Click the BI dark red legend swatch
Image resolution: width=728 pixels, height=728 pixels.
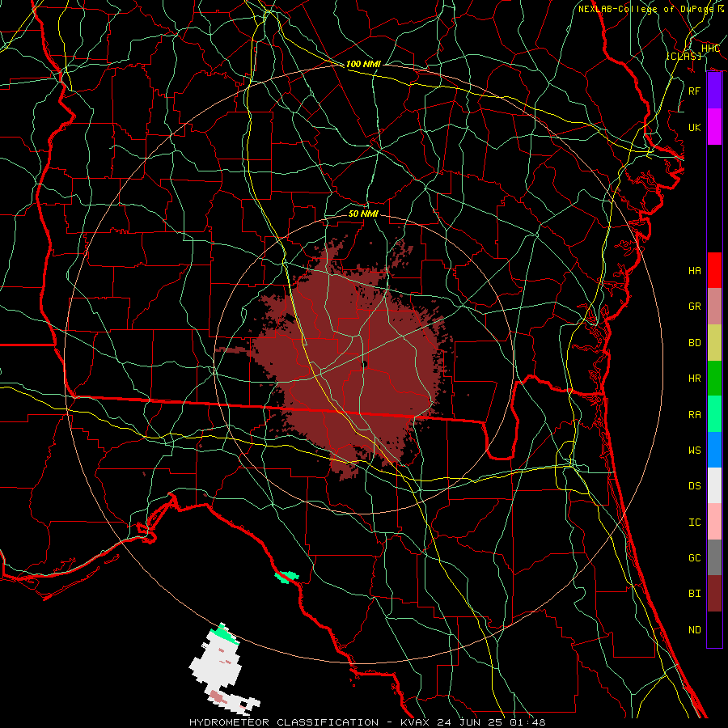[714, 594]
